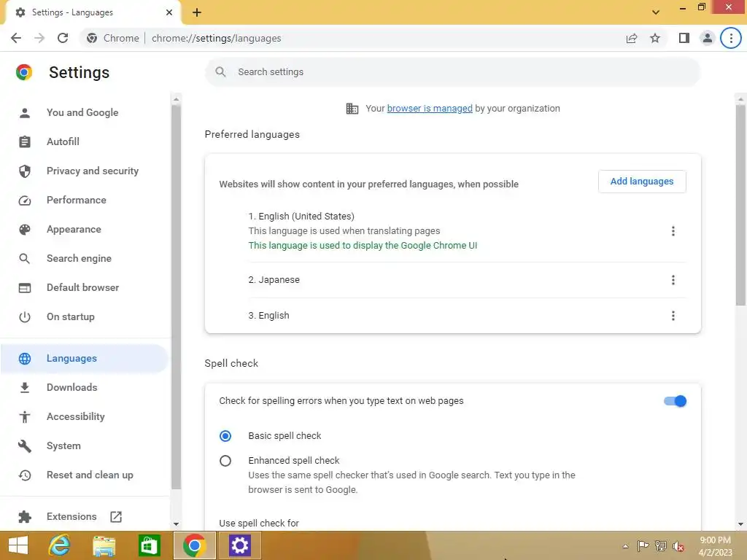Click the building icon beside managed notice
Screen dimensions: 747x560
point(352,109)
